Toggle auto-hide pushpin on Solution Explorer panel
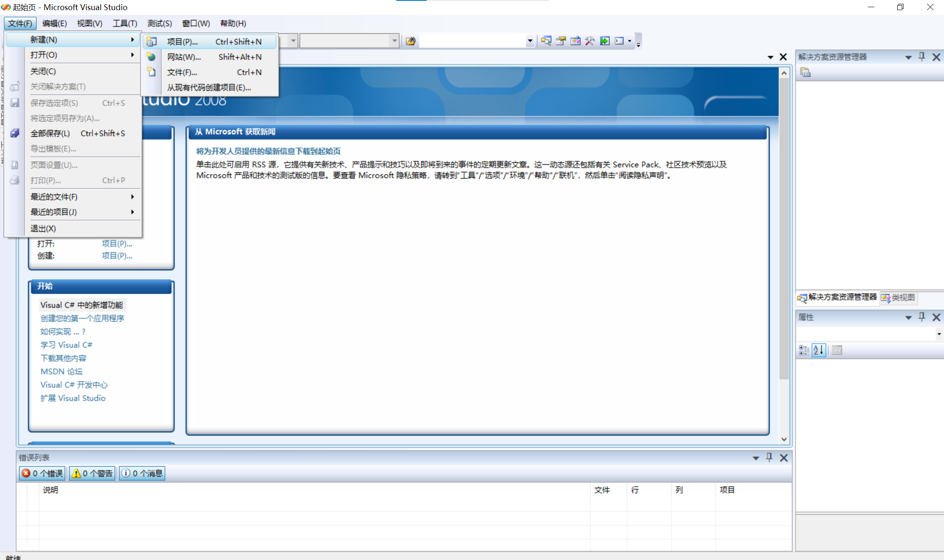 coord(922,57)
